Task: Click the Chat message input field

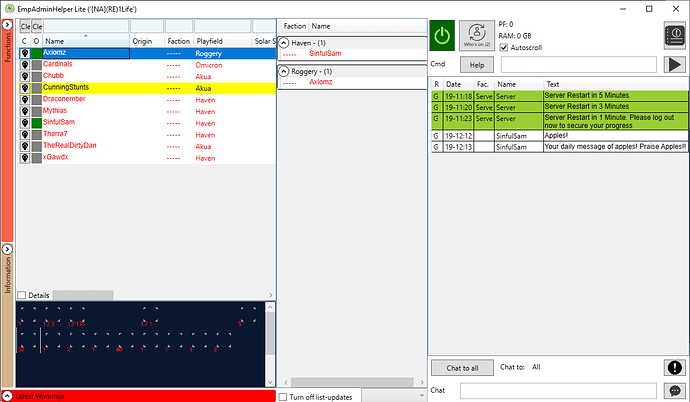Action: click(558, 391)
